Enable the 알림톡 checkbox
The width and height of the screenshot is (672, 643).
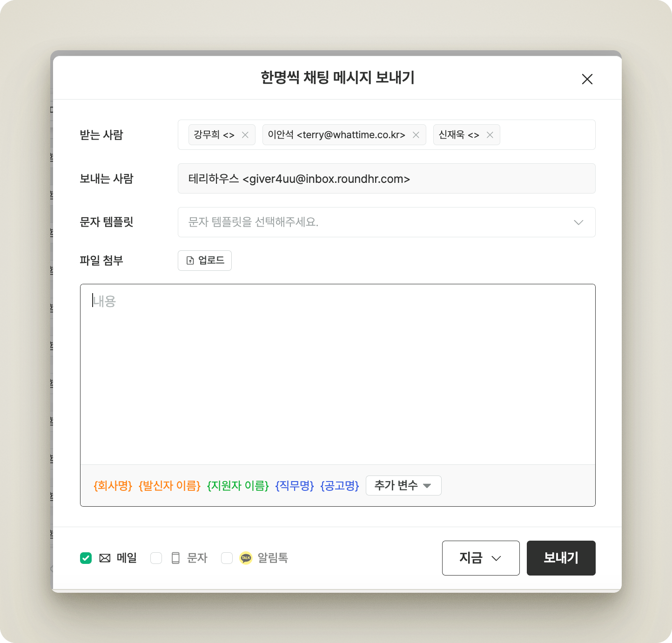(227, 558)
